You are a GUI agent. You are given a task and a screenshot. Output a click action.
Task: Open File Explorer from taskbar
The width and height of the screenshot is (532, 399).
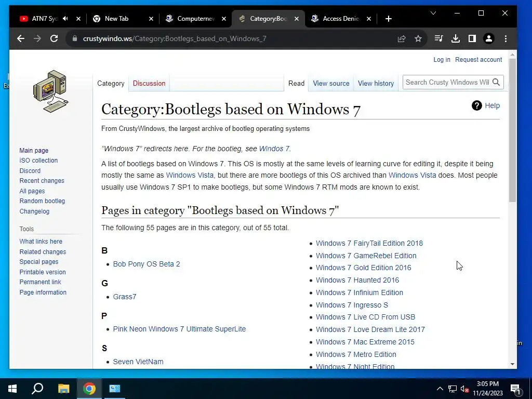click(x=63, y=389)
